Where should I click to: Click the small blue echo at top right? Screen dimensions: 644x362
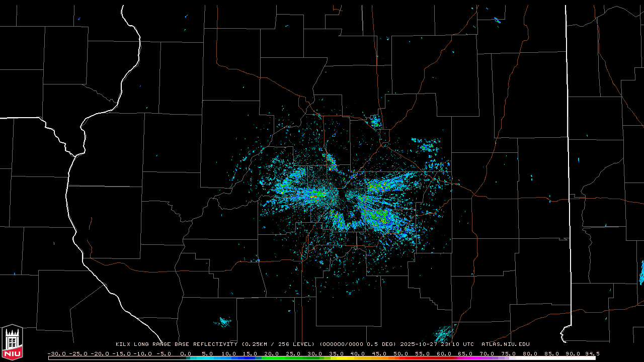(497, 20)
